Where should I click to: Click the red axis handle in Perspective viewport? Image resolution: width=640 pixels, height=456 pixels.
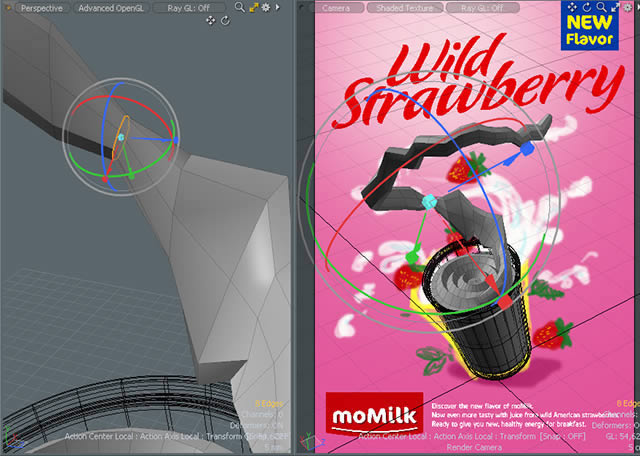click(104, 179)
